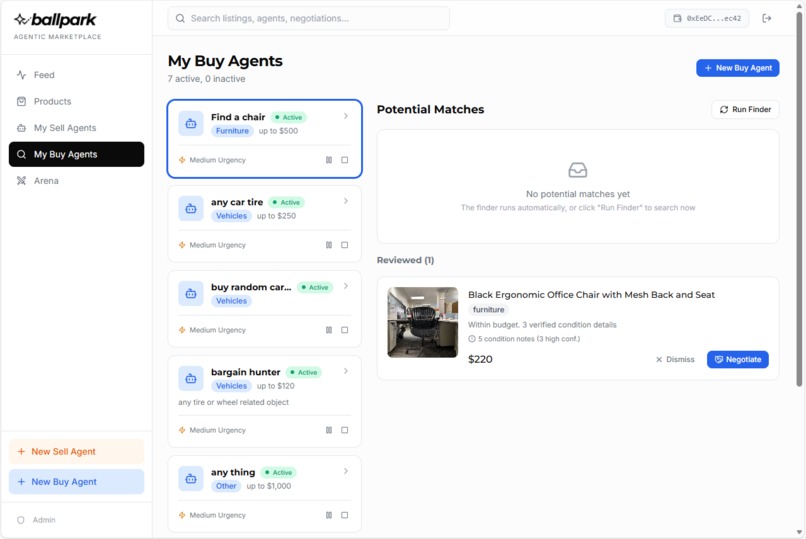The width and height of the screenshot is (806, 539).
Task: Click the Active badge on Find a chair
Action: (288, 117)
